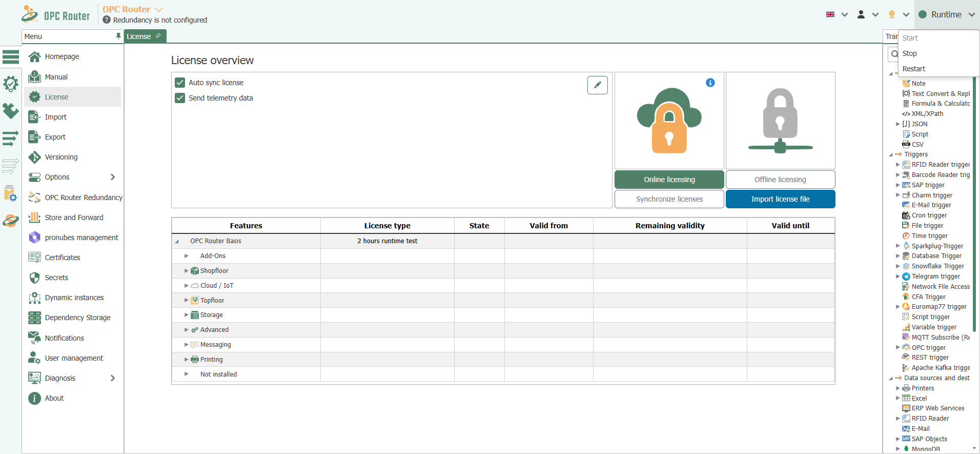Click the offline licensing padlock image
Viewport: 980px width, 454px height.
point(780,121)
